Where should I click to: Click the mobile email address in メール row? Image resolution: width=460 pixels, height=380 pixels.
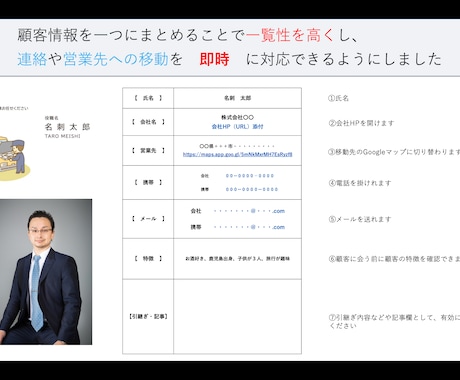[x=249, y=227]
